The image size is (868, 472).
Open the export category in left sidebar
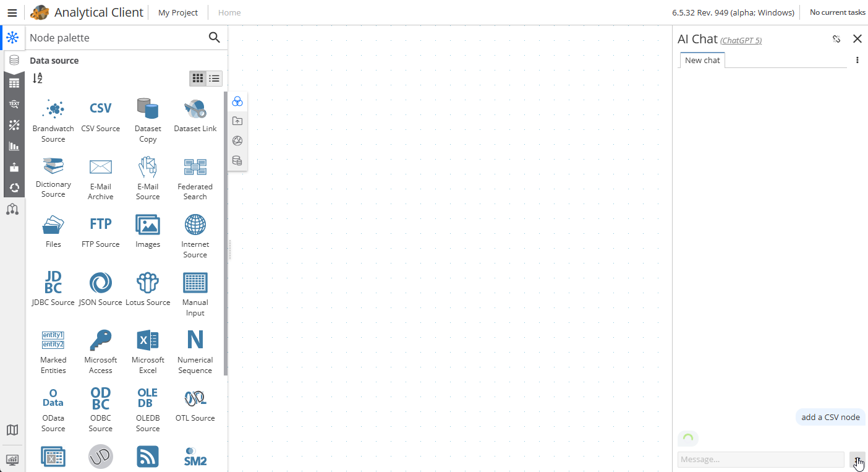(14, 167)
